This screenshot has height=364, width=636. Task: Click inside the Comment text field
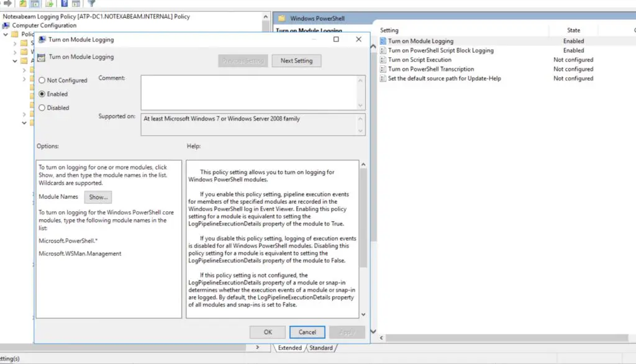tap(248, 93)
